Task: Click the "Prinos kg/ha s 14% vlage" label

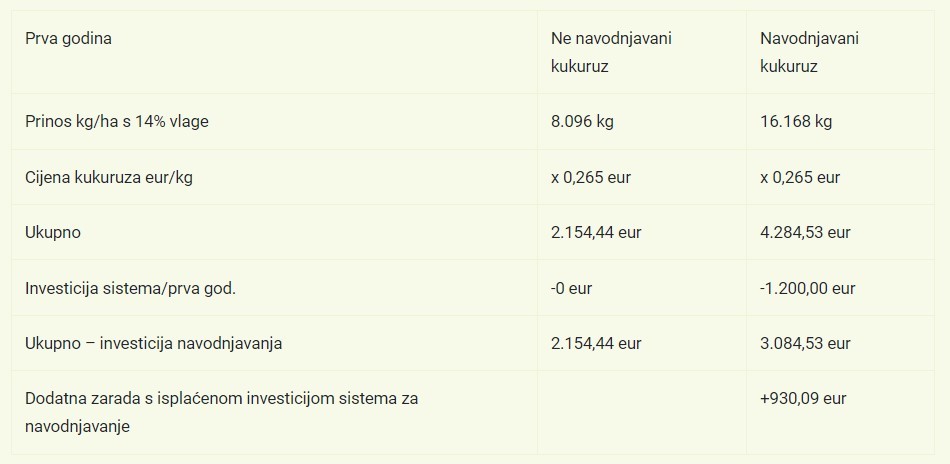Action: (x=117, y=121)
